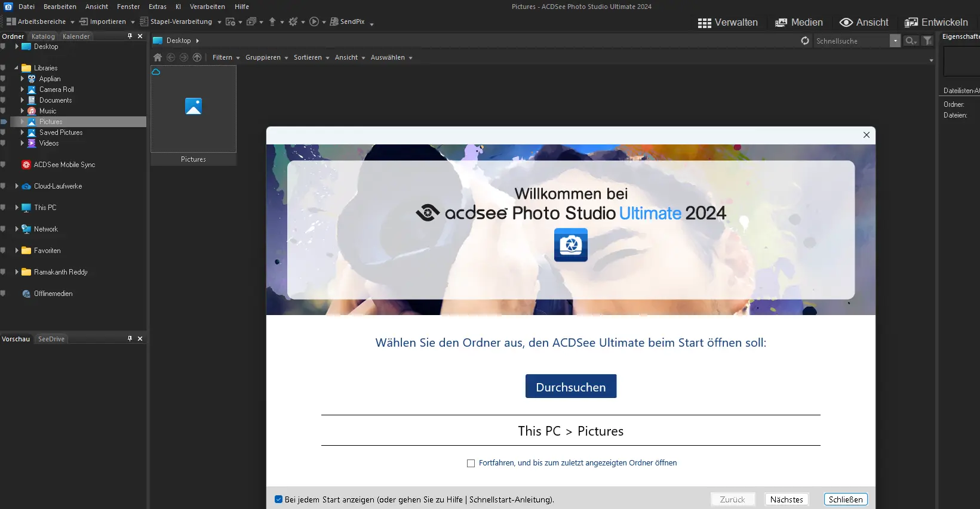Toggle Easy-Select marker for Network

3,229
